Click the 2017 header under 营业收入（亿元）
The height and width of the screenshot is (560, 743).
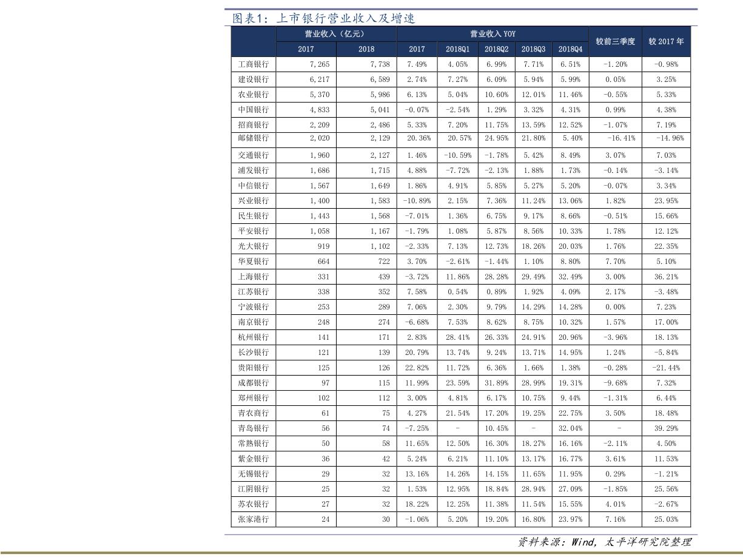click(x=306, y=49)
